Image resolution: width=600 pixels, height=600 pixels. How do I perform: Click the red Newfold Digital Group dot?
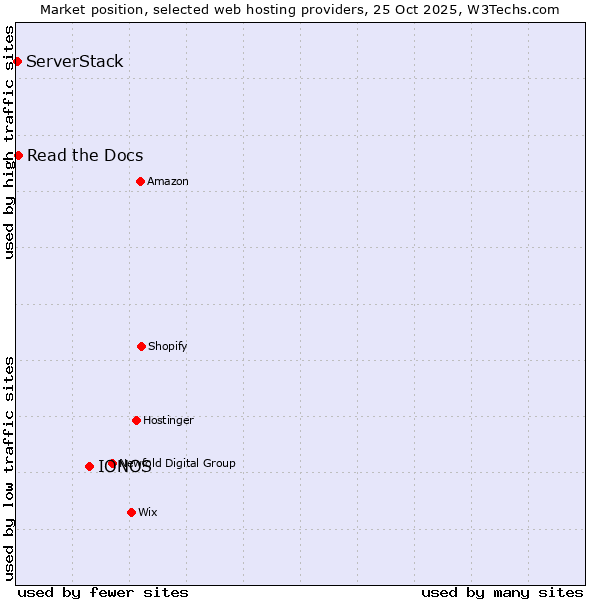click(x=111, y=463)
